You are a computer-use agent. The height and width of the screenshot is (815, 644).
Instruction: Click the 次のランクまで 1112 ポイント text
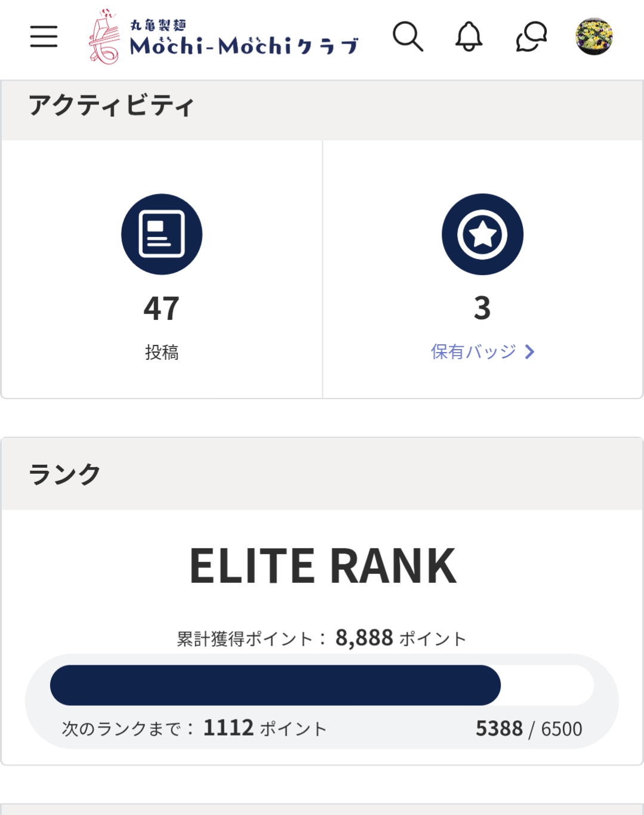195,728
